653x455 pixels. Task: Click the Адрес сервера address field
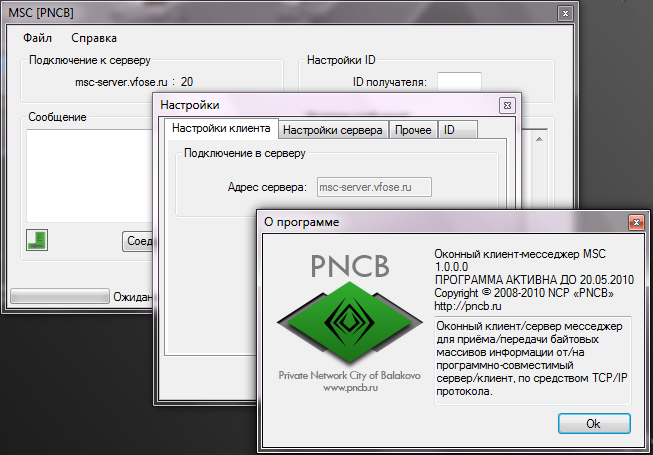pos(373,185)
